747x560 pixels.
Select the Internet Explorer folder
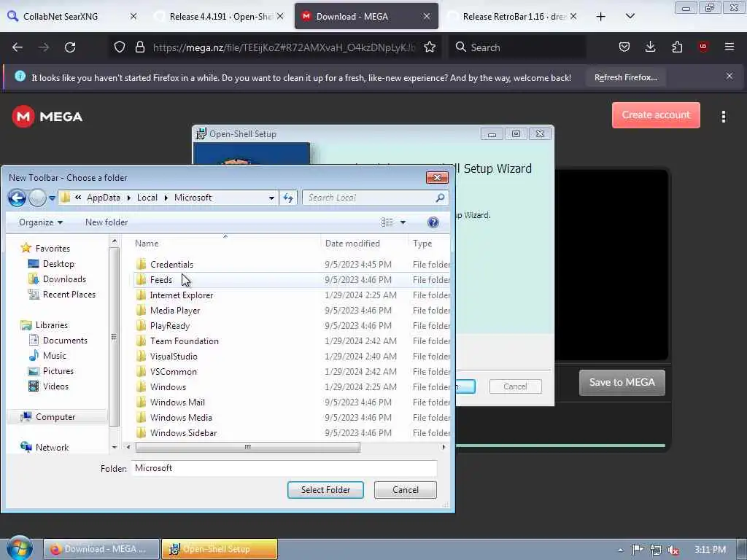point(182,295)
